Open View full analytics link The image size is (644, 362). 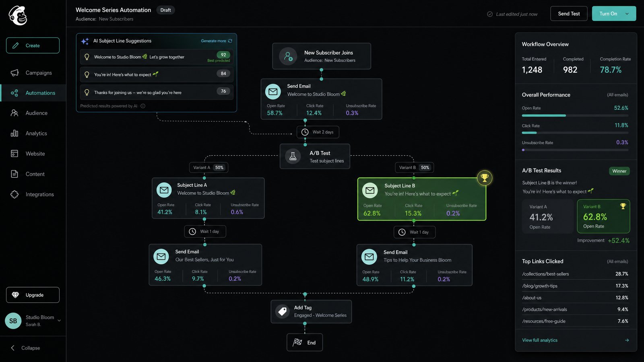(540, 340)
